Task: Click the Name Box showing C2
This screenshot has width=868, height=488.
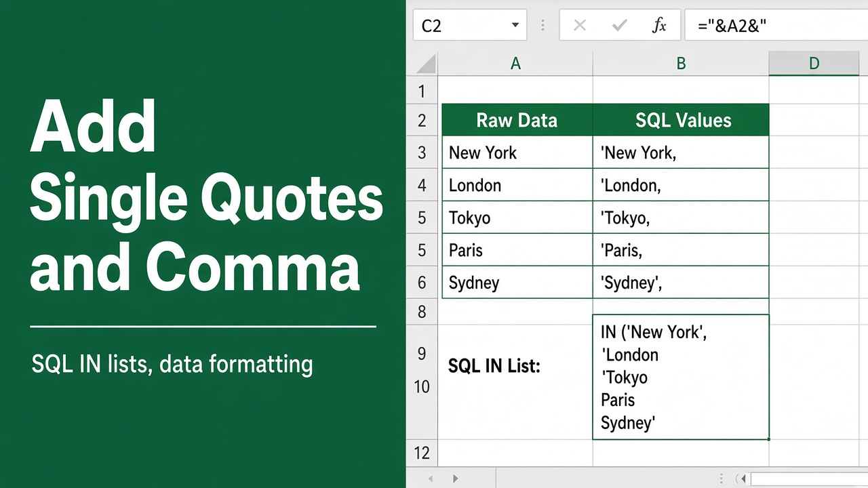Action: click(469, 26)
